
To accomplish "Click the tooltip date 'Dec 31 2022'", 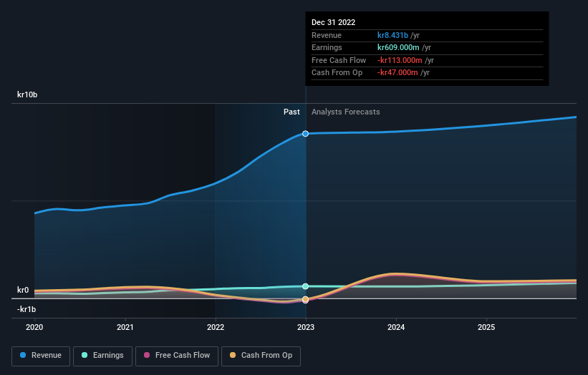I will tap(333, 22).
